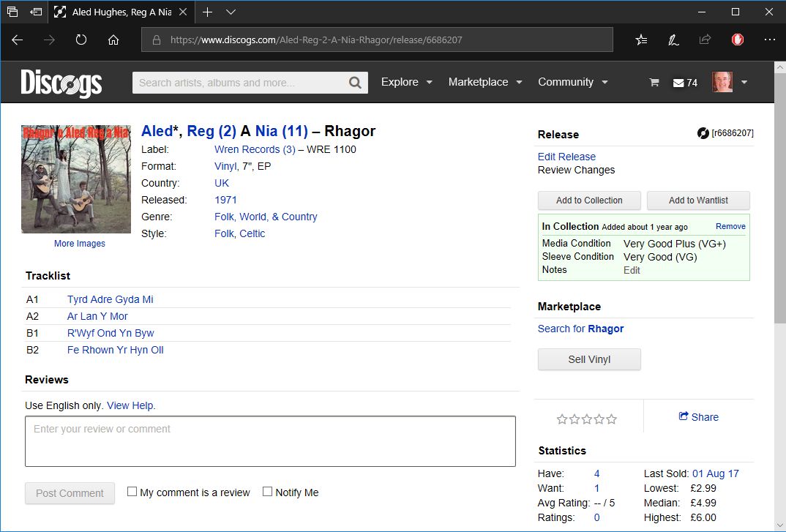Click the album cover thumbnail
This screenshot has width=786, height=532.
pyautogui.click(x=76, y=179)
